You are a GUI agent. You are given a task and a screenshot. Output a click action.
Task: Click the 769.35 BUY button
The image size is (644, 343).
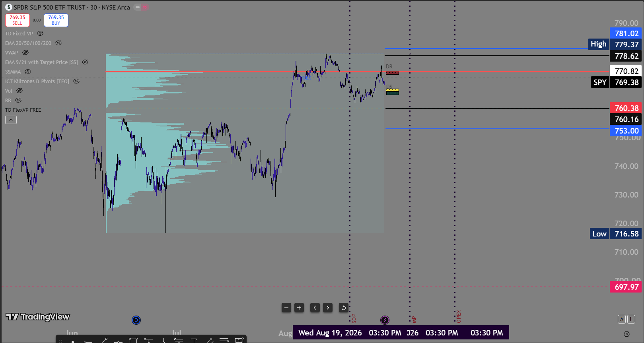point(56,20)
